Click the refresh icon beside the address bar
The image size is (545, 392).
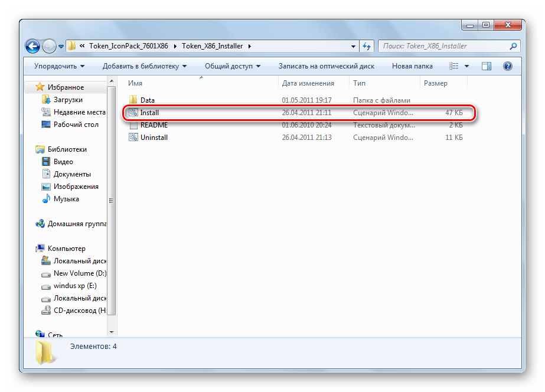click(366, 46)
